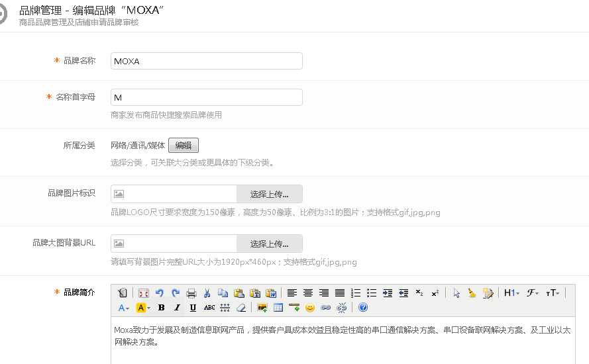Cut selected text with scissors icon
This screenshot has height=364, width=589.
pos(207,293)
